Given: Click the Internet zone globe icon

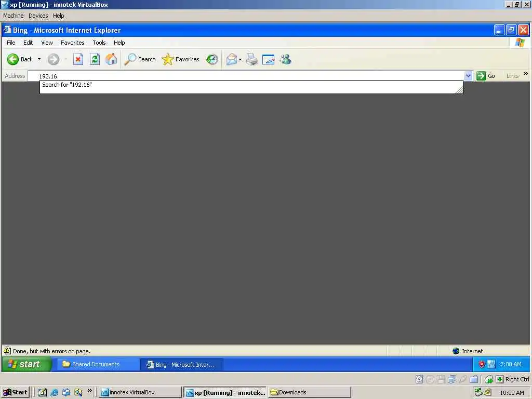Looking at the screenshot, I should (x=456, y=351).
